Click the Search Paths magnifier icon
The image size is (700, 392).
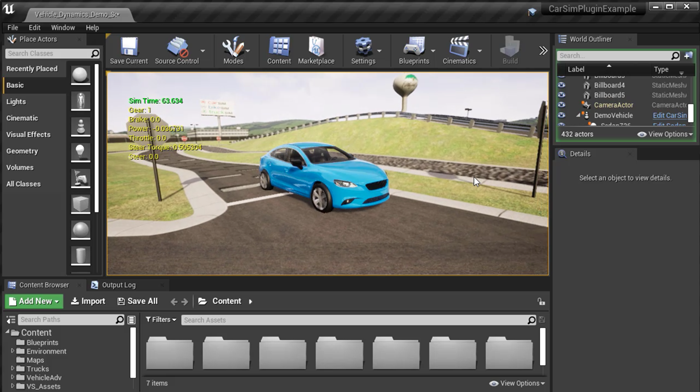120,320
